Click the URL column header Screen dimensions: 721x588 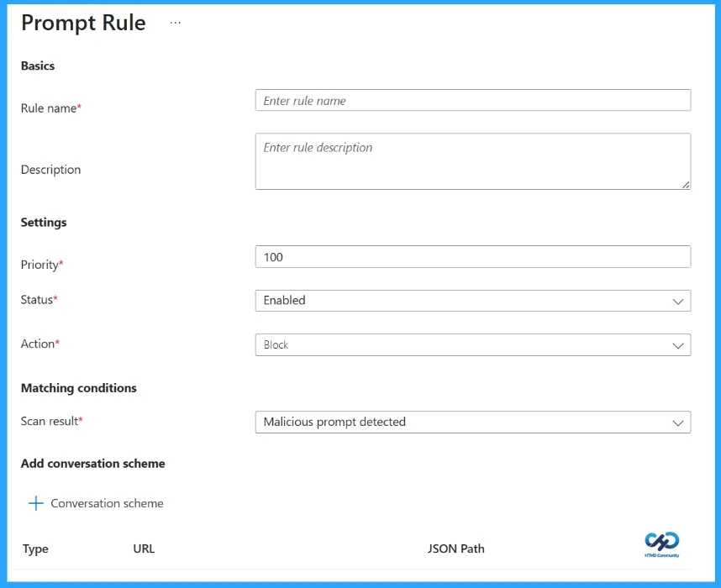point(143,549)
